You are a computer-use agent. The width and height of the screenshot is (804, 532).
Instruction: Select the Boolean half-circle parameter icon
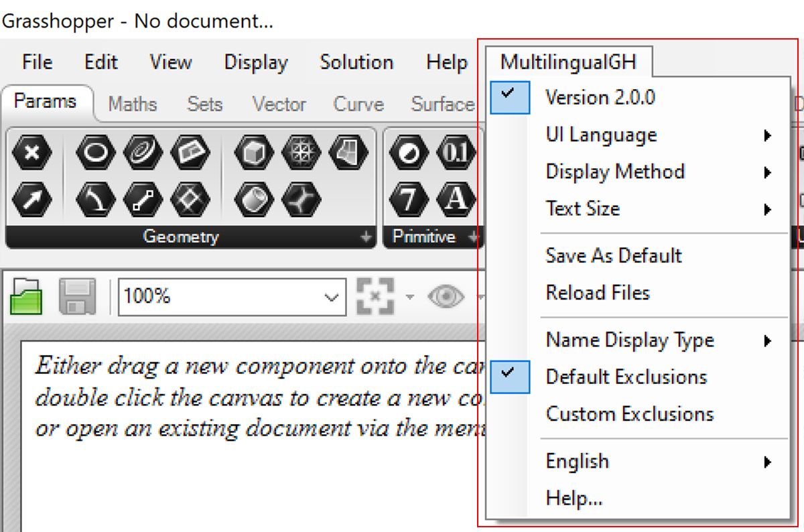click(x=408, y=151)
